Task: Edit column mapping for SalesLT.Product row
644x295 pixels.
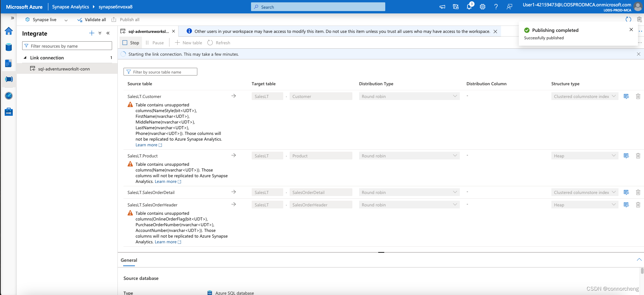Action: tap(626, 156)
